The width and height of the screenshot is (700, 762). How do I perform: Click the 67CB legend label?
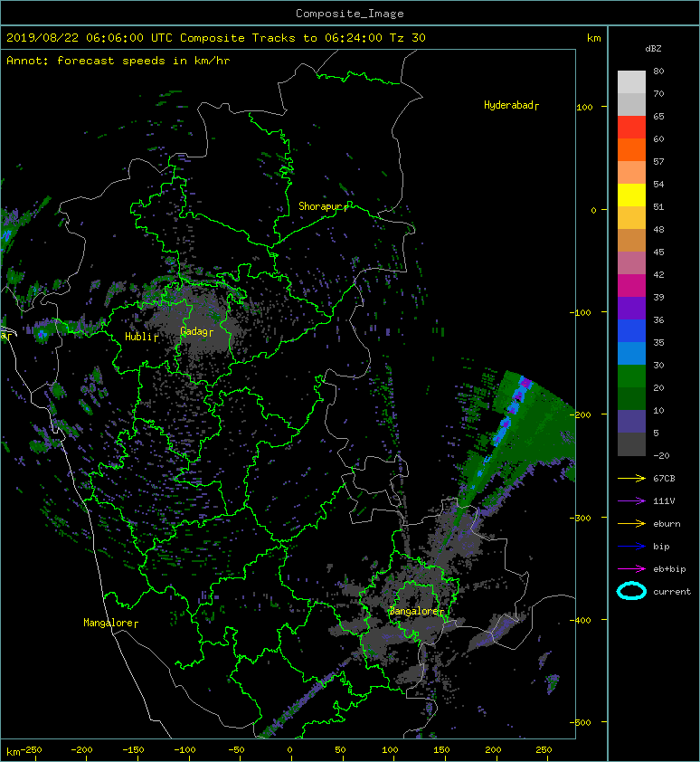664,479
